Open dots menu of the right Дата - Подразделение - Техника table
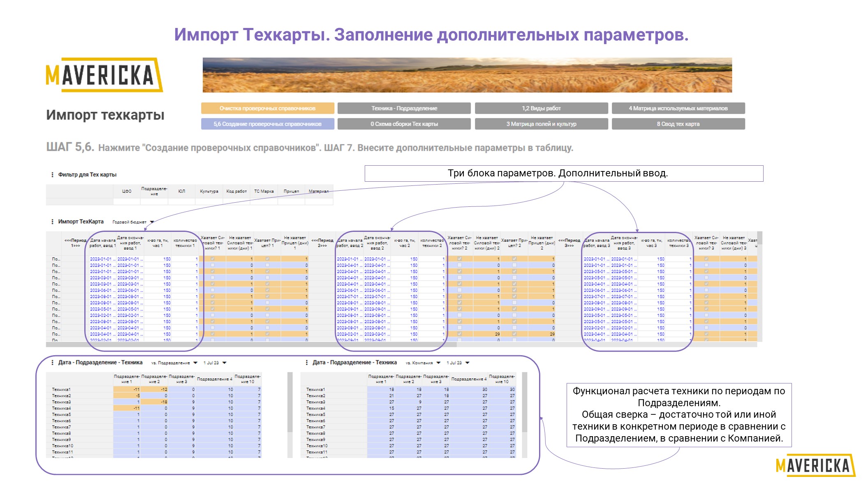 (307, 363)
